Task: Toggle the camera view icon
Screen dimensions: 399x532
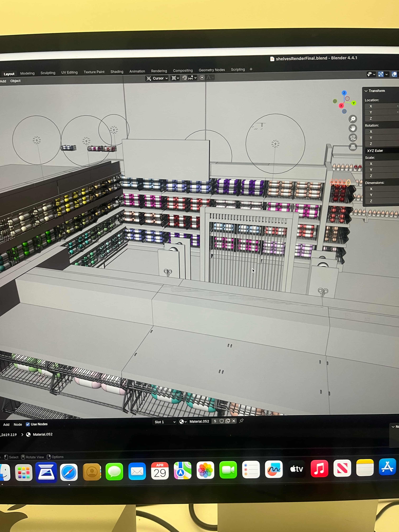Action: [353, 138]
